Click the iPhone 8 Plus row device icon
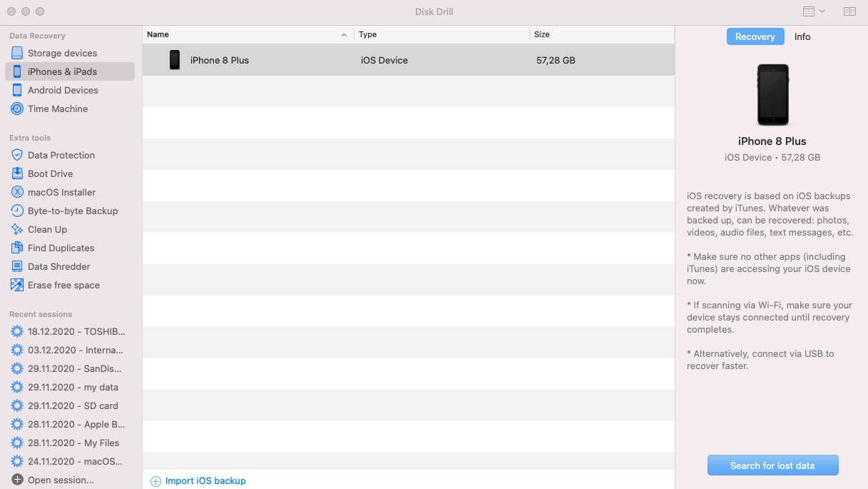The image size is (868, 489). pyautogui.click(x=175, y=60)
